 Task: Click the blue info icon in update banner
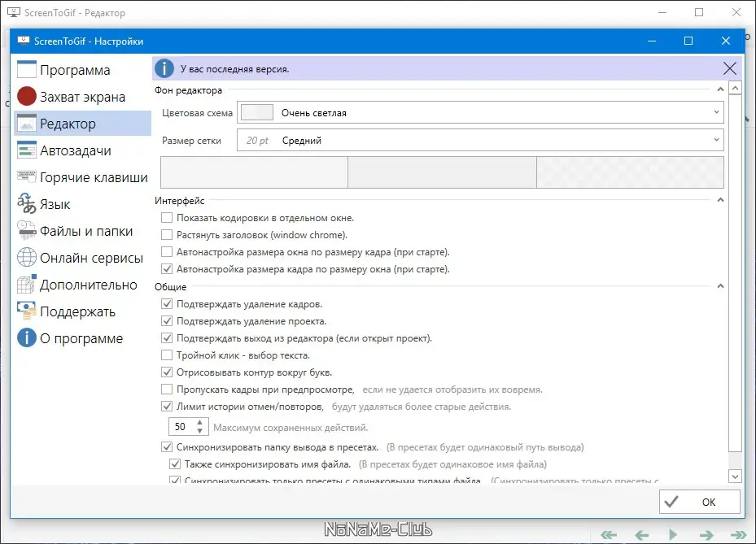[164, 68]
